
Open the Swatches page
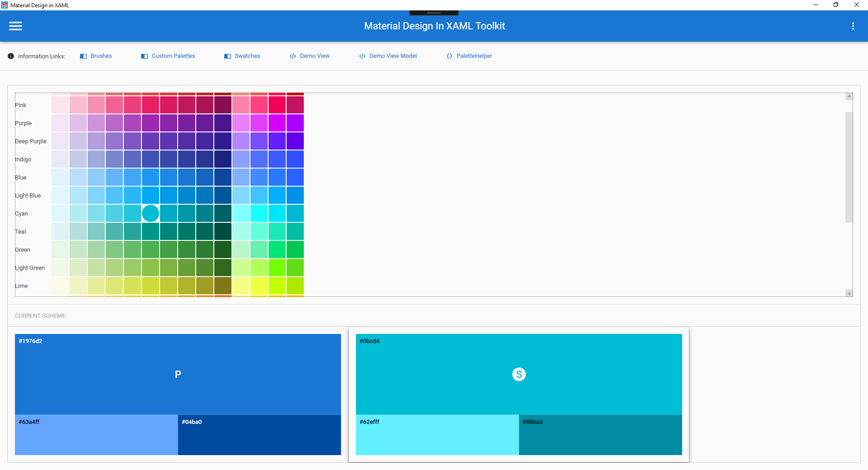coord(248,56)
